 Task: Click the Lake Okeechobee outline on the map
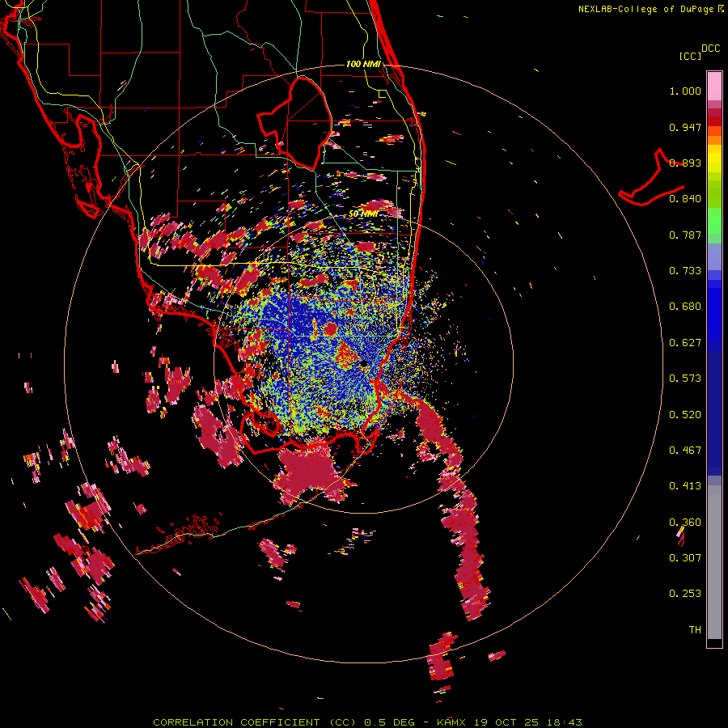(x=295, y=123)
